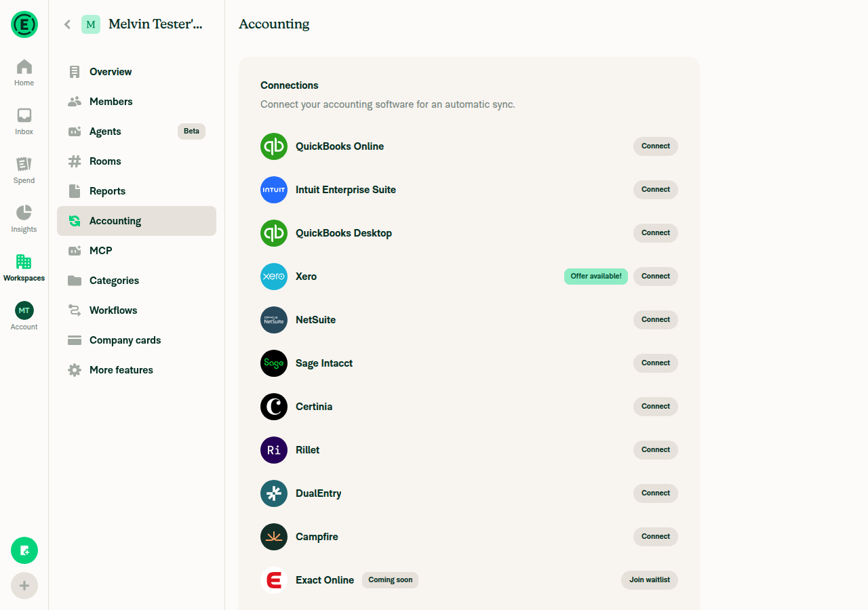The image size is (868, 610).
Task: Connect QuickBooks Online
Action: click(x=656, y=146)
